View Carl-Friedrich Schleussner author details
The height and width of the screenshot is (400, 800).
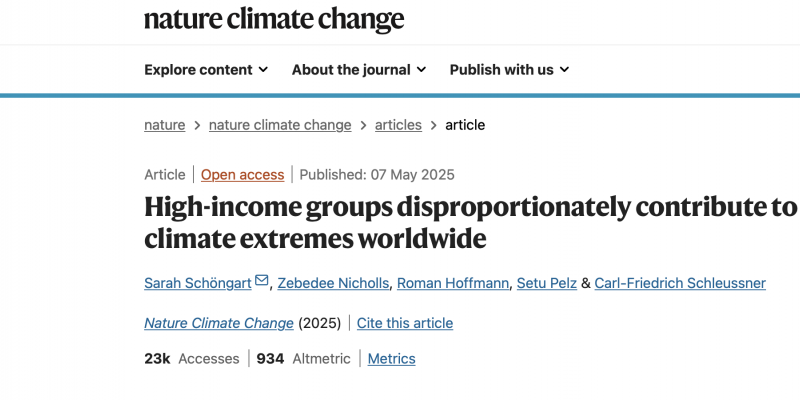[680, 283]
